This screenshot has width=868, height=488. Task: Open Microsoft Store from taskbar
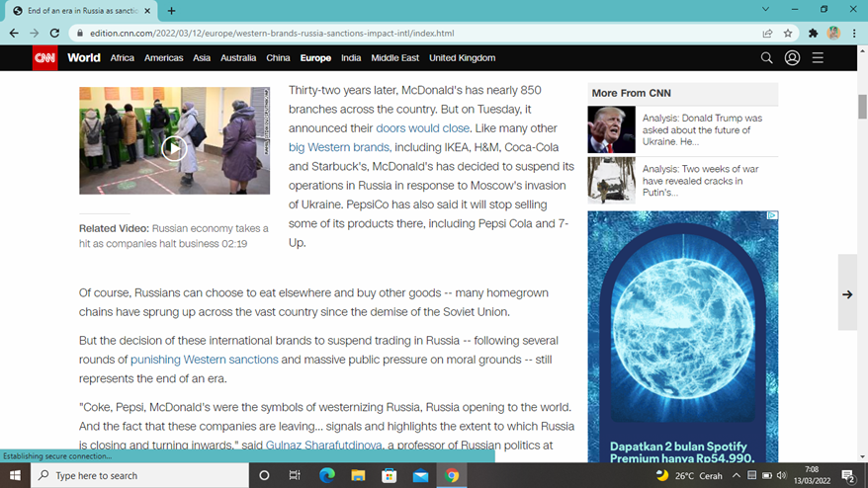click(x=390, y=475)
